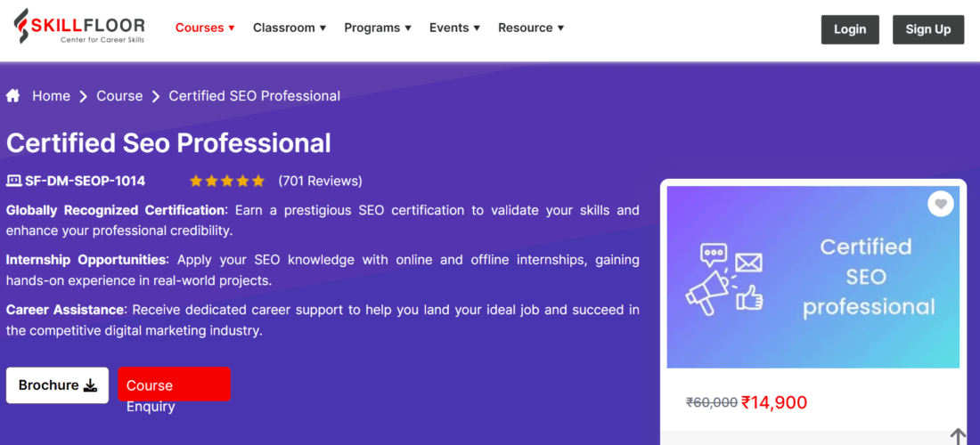Image resolution: width=980 pixels, height=445 pixels.
Task: Open the Course breadcrumb link
Action: coord(119,96)
